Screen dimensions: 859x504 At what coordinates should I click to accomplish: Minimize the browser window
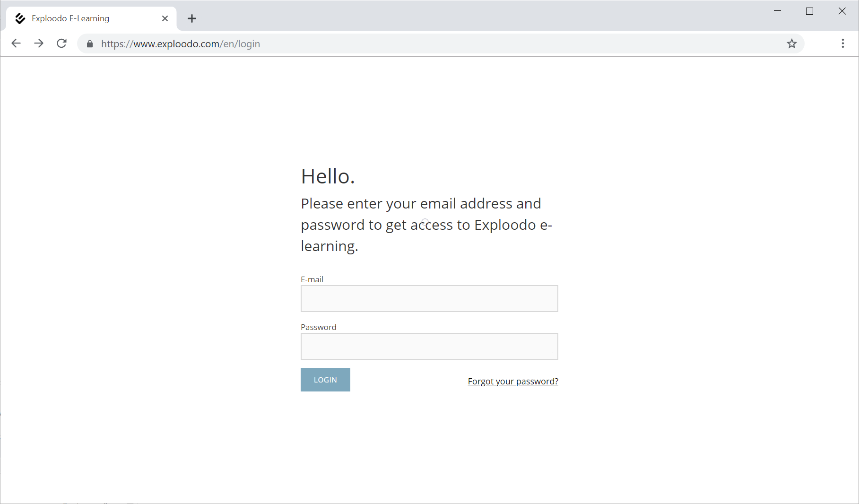pos(777,11)
